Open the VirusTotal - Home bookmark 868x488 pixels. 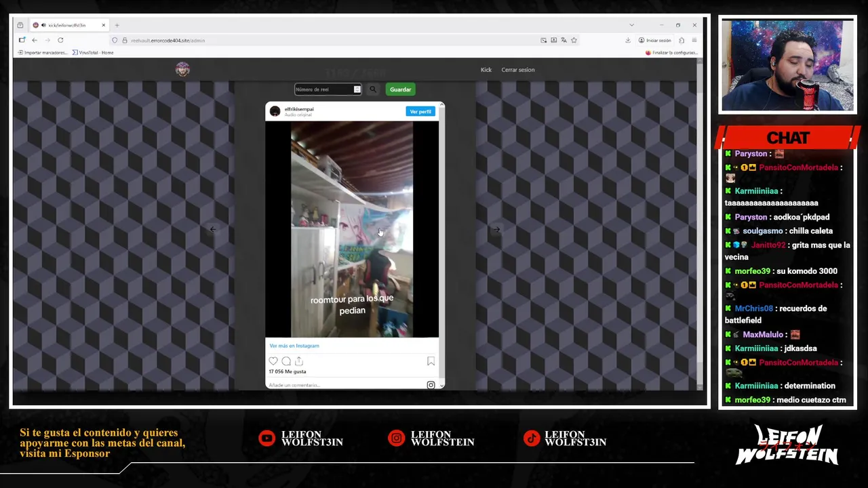93,52
